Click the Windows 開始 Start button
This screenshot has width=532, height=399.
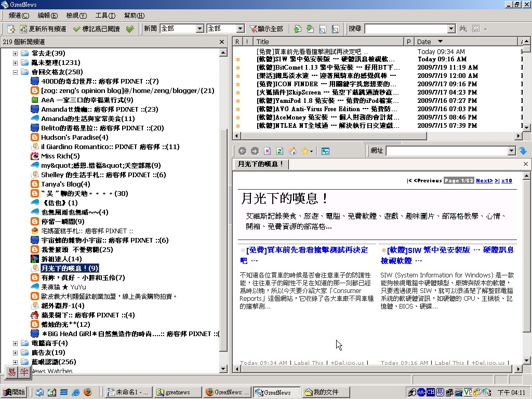14,392
